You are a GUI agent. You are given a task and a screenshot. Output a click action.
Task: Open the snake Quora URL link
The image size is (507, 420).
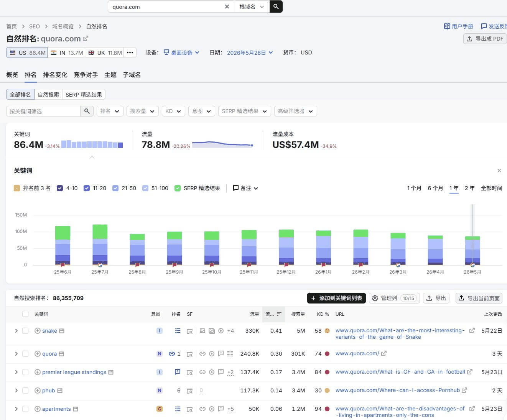click(400, 334)
